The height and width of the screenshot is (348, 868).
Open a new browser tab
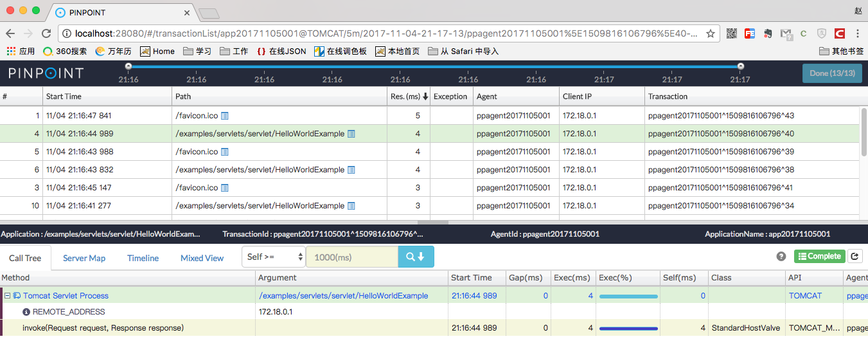click(x=209, y=14)
